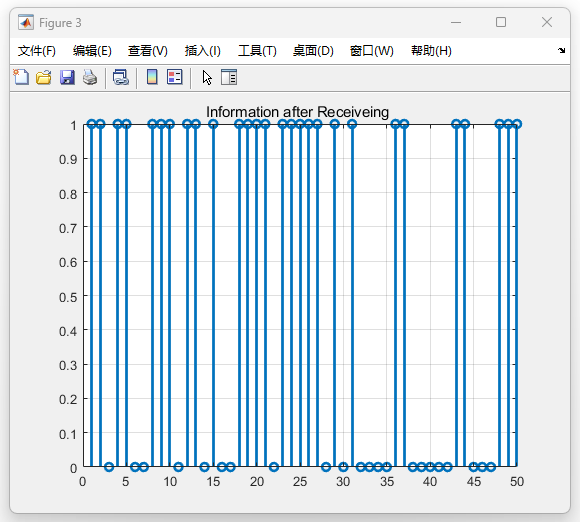Insert a colorbar using the toolbar icon

click(152, 77)
